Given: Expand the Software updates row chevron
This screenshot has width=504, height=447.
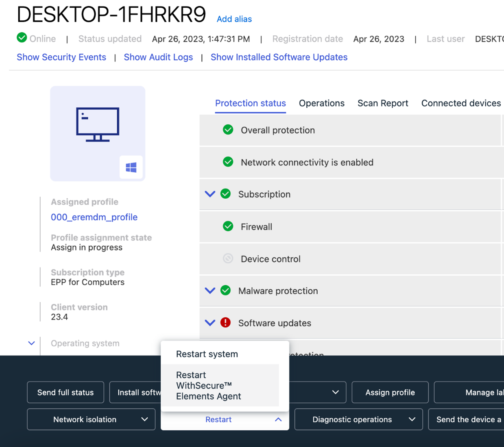Looking at the screenshot, I should (x=210, y=323).
